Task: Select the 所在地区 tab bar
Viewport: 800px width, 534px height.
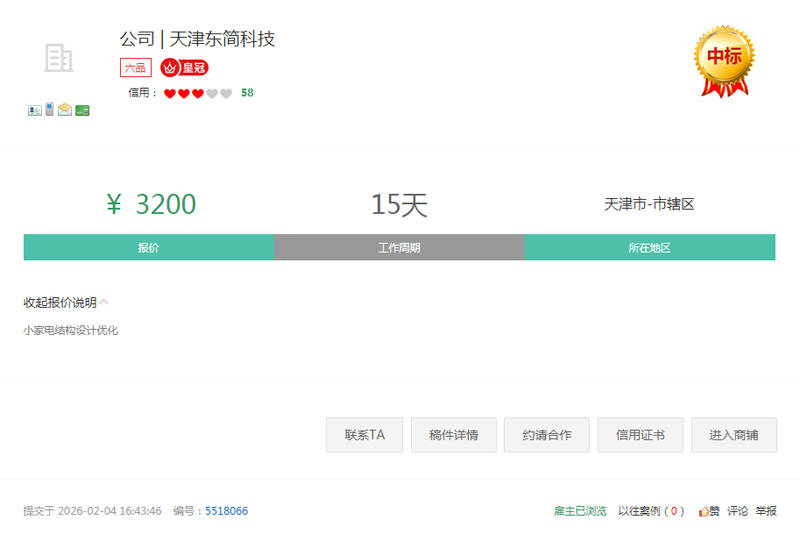Action: pos(649,248)
